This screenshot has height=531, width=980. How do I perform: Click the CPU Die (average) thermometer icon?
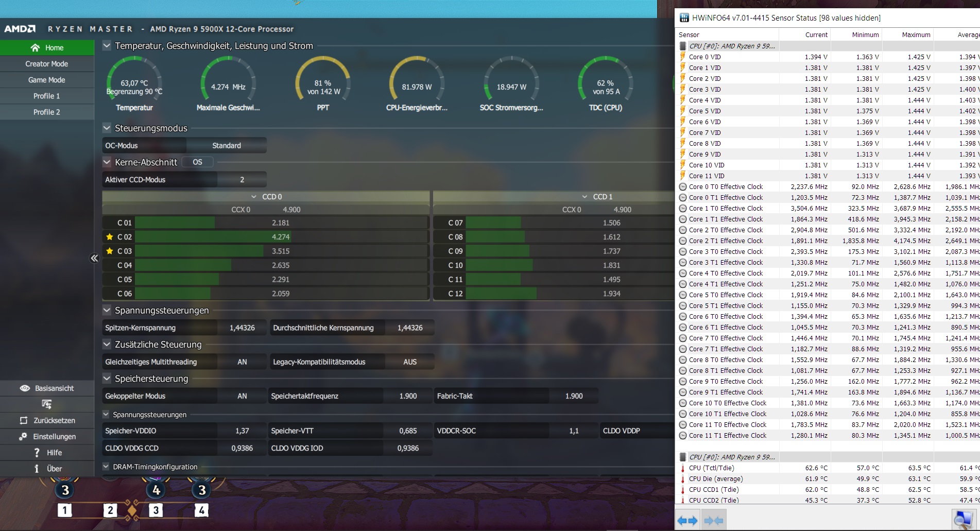(683, 478)
